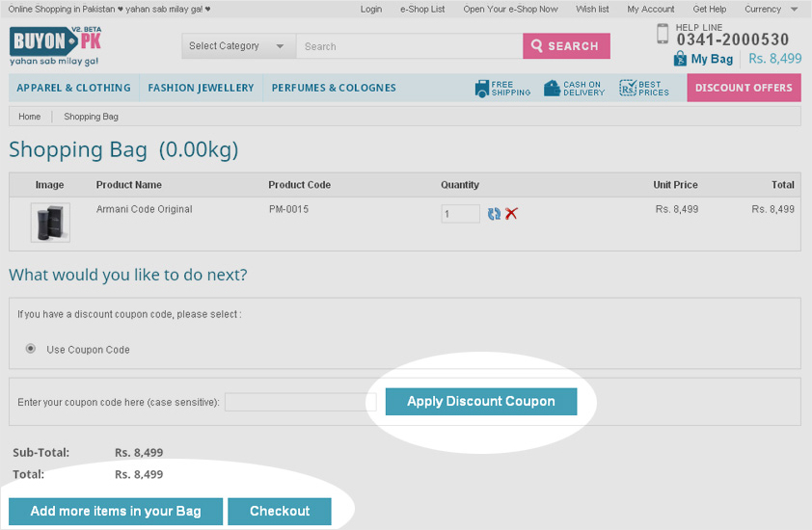
Task: Click the My Bag text link
Action: click(x=712, y=59)
